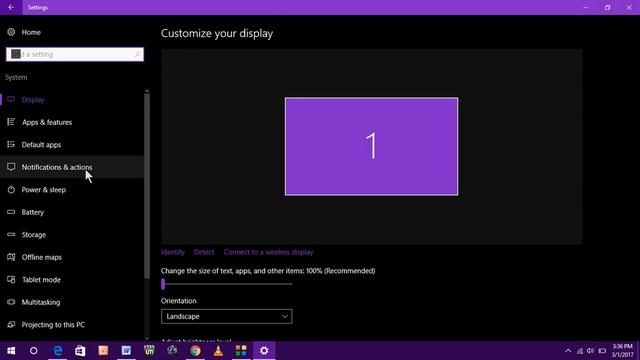Open the volume icon in system tray
The width and height of the screenshot is (640, 360).
tap(591, 351)
